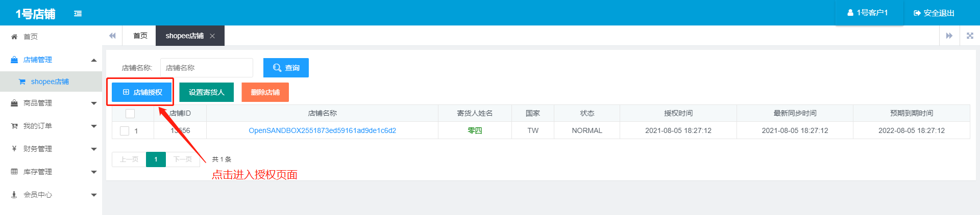This screenshot has height=215, width=980.
Task: Click the tab scroll-right double arrow icon
Action: pos(949,36)
